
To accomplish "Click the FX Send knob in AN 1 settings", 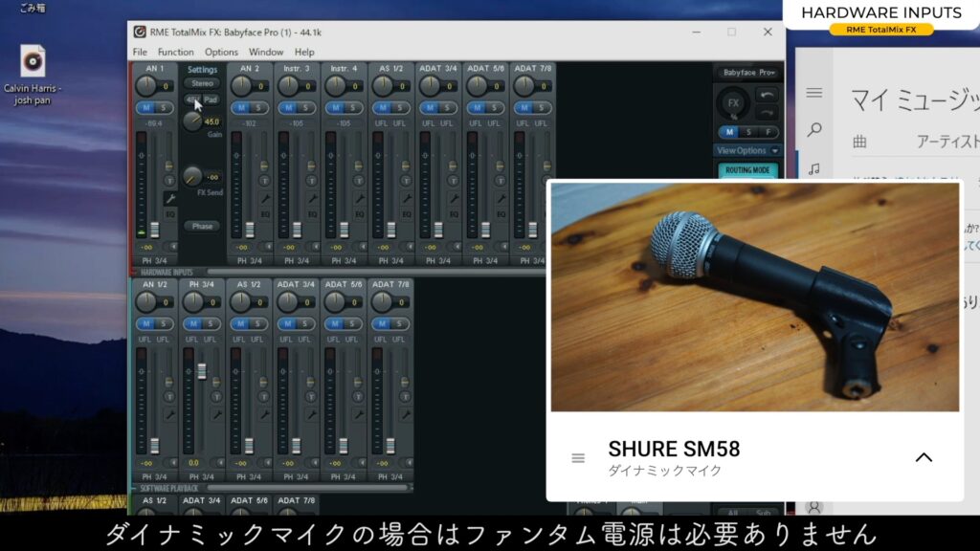I will tap(192, 176).
